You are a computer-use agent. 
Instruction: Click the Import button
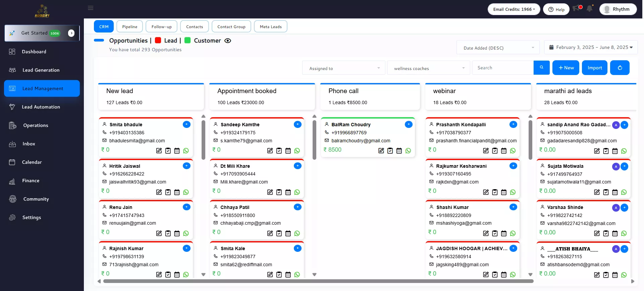(594, 68)
